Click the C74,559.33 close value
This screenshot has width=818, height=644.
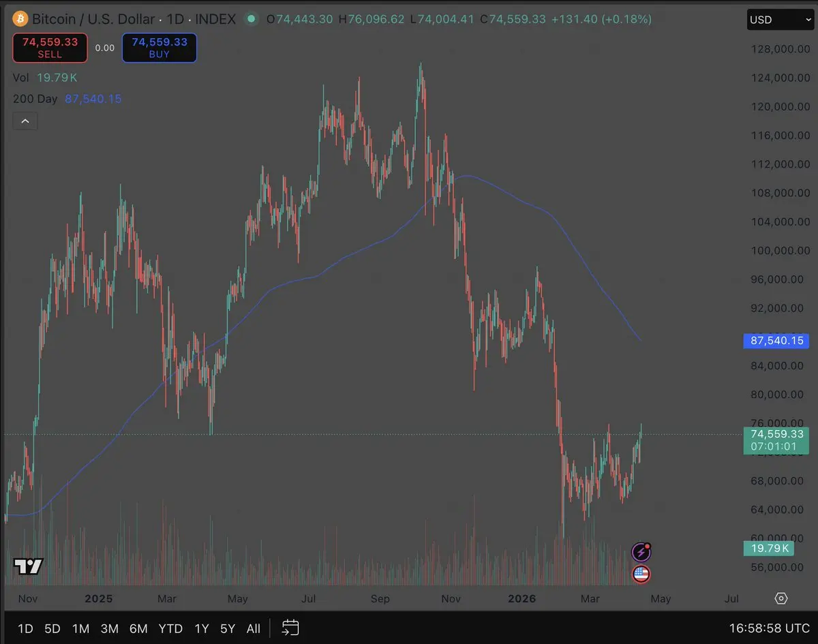coord(513,19)
